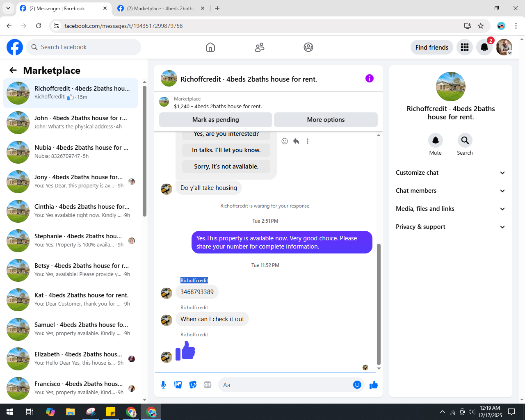Open Kat's conversation
Screen dimensions: 525x420
(71, 300)
